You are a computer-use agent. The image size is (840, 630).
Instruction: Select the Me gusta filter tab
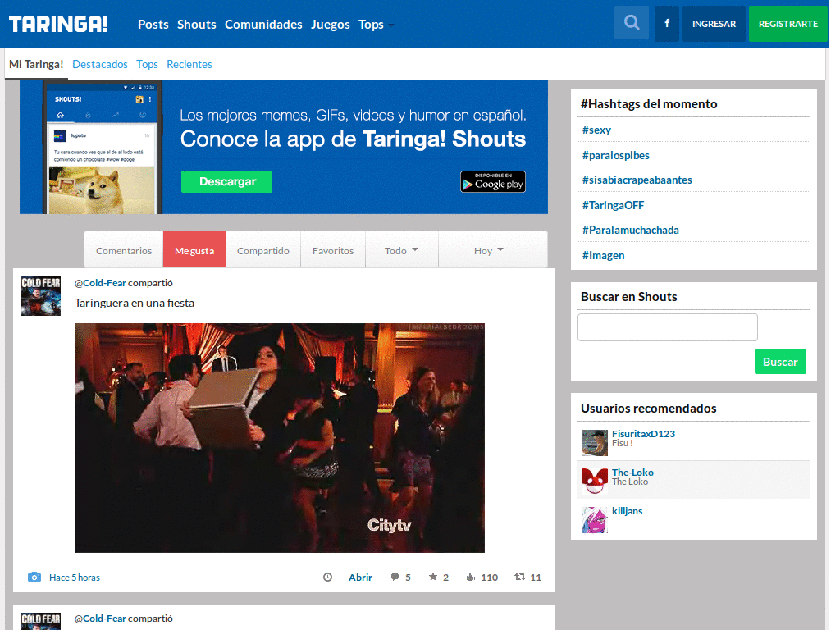[194, 250]
